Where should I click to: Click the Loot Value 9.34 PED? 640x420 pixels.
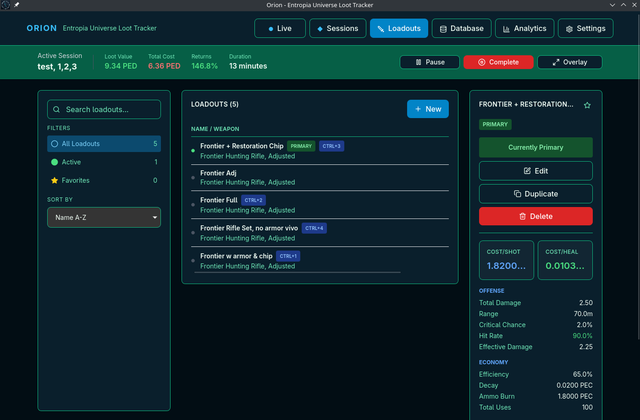pos(121,66)
